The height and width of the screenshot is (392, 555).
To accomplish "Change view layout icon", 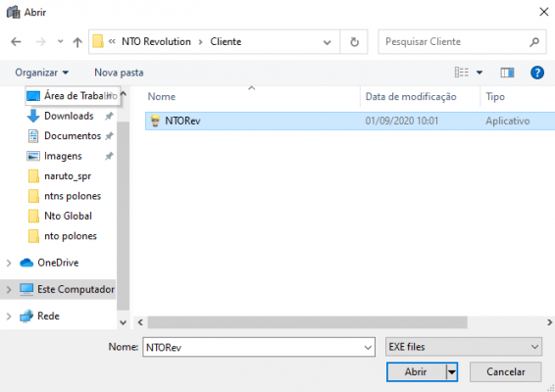I will point(462,73).
